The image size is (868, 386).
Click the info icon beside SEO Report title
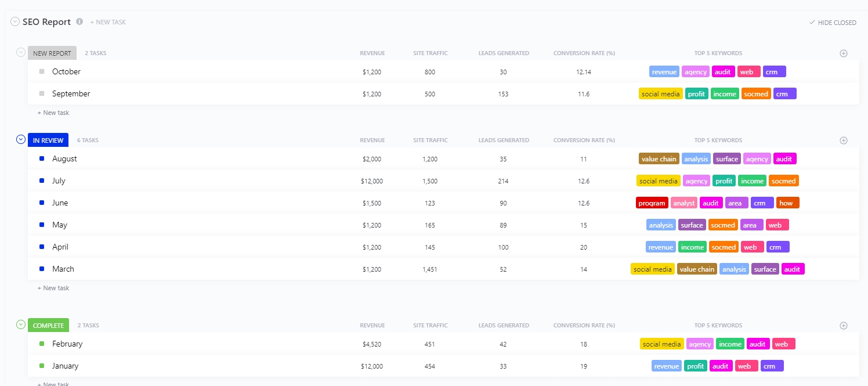(79, 21)
